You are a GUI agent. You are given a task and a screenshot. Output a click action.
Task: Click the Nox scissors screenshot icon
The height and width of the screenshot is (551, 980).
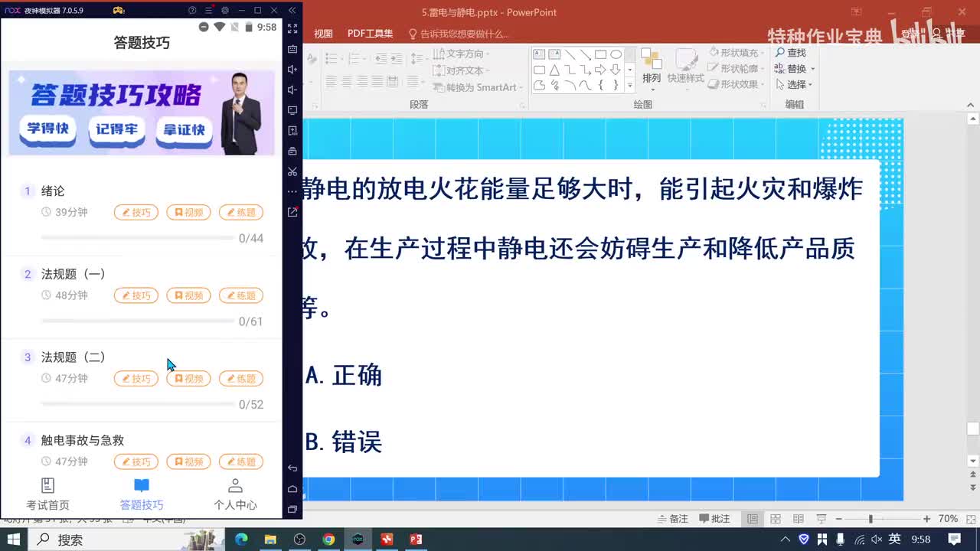point(292,171)
